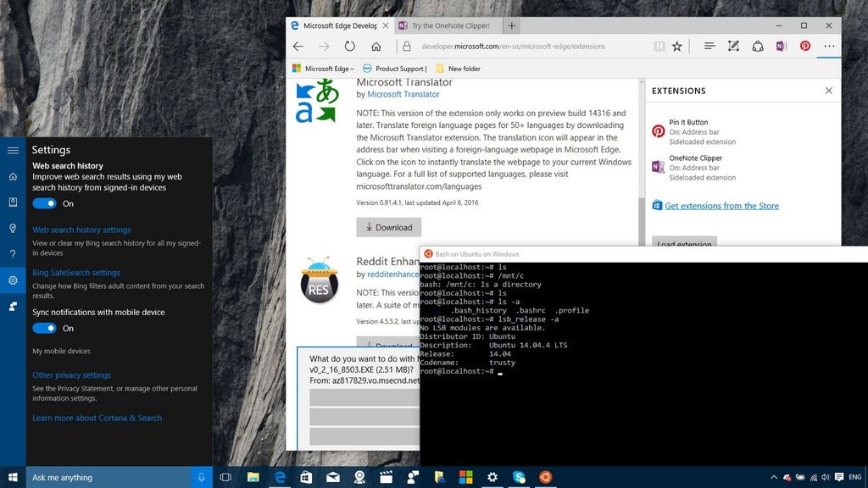Activate the Cortana microphone
This screenshot has height=488, width=868.
tap(200, 477)
